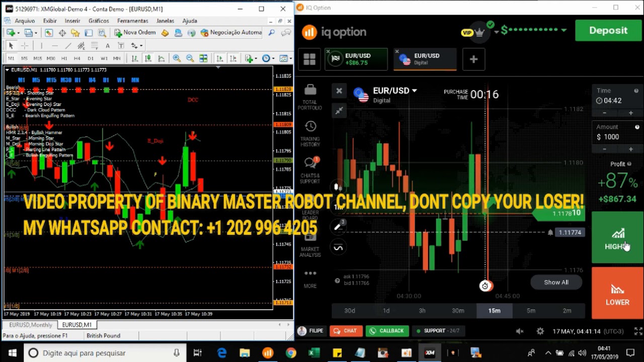Set timeframe to D1 in MetaTrader
Viewport: 644px width, 362px height.
pyautogui.click(x=91, y=58)
